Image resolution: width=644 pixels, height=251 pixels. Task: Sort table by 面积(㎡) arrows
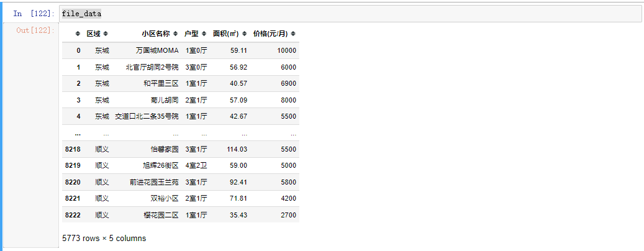245,34
